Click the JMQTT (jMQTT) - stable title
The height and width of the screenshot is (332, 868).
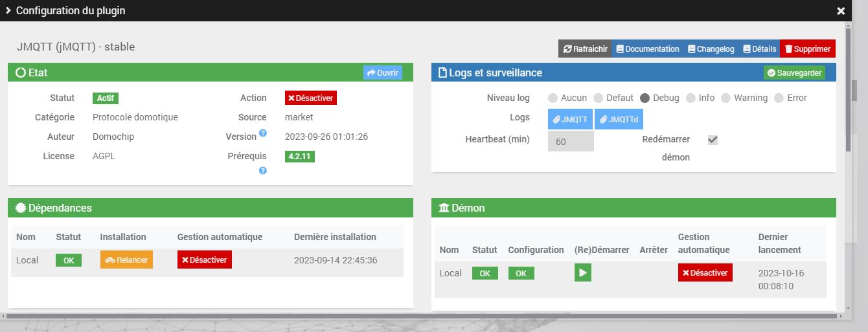[x=76, y=47]
